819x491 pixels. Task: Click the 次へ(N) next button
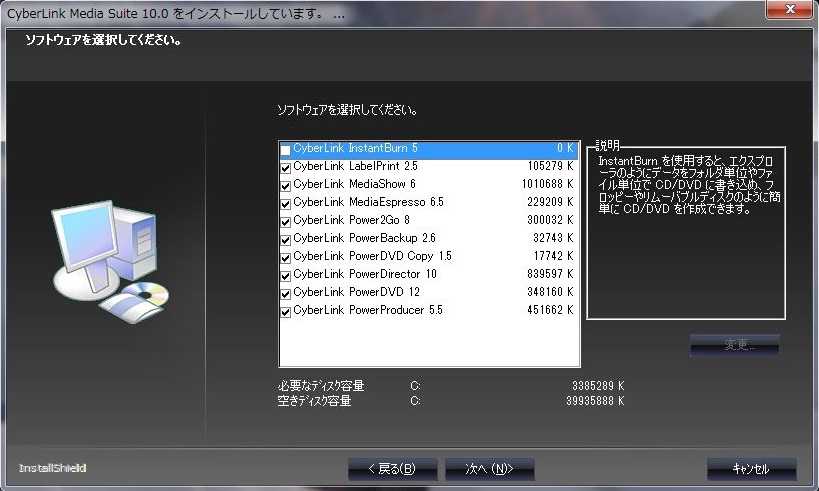(489, 469)
